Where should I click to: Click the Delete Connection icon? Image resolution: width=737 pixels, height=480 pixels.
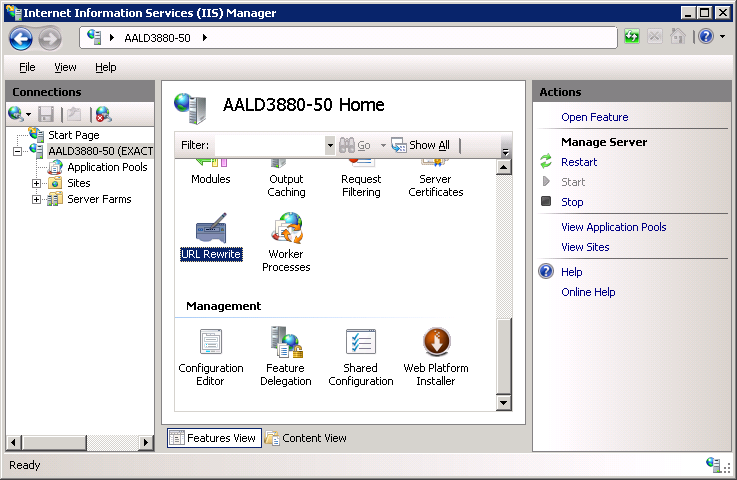[x=103, y=114]
